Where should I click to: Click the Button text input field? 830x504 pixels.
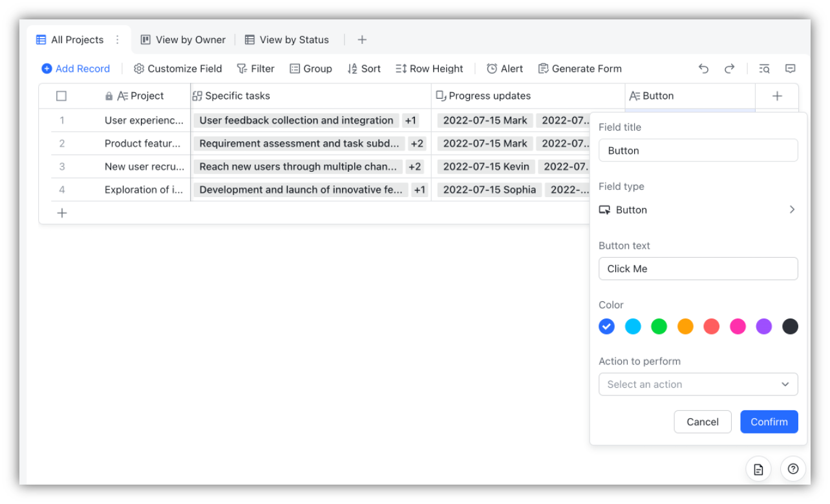point(698,268)
